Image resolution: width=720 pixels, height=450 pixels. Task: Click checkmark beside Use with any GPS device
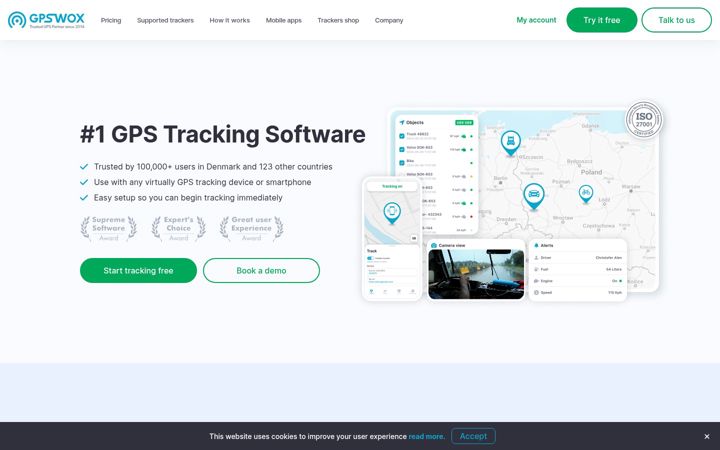coord(84,182)
